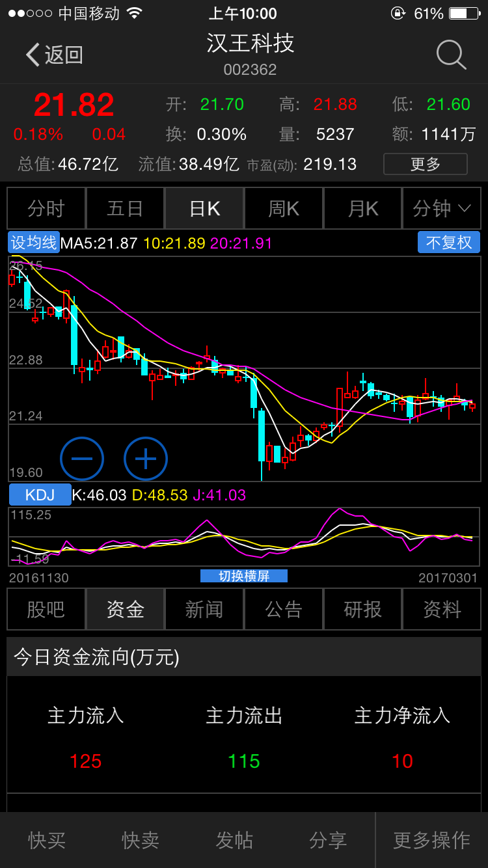Tap 分享 to share this stock
Image resolution: width=488 pixels, height=868 pixels.
click(x=328, y=840)
